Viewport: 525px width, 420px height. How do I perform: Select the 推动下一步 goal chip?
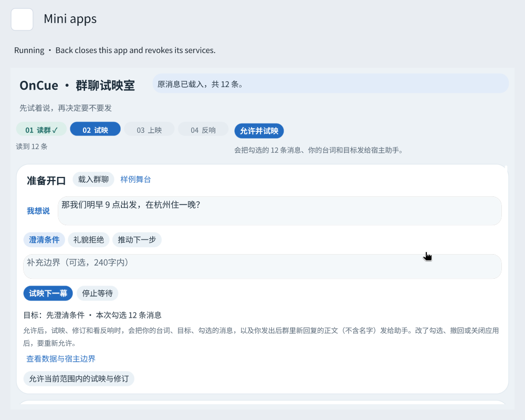tap(137, 240)
